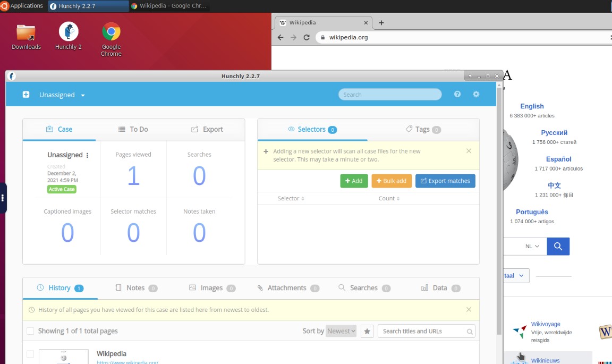Switch to the Tags tab
This screenshot has height=364, width=612.
(x=423, y=129)
